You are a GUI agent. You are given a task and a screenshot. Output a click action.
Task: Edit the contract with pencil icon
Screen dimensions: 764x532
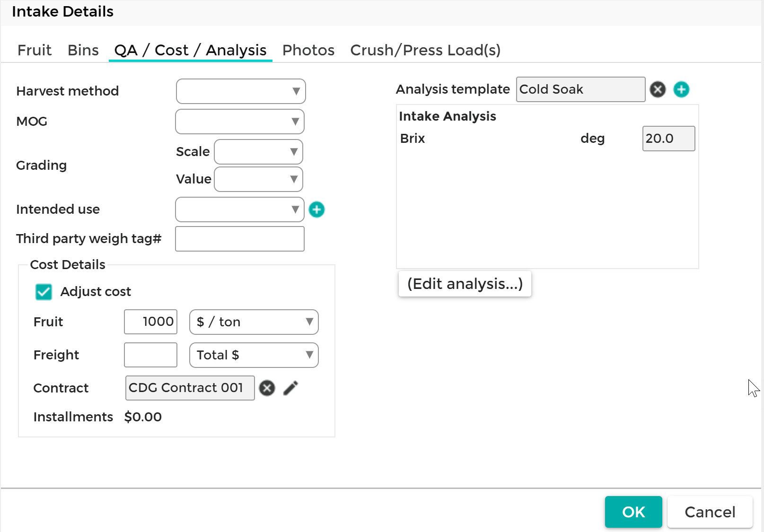(x=291, y=388)
